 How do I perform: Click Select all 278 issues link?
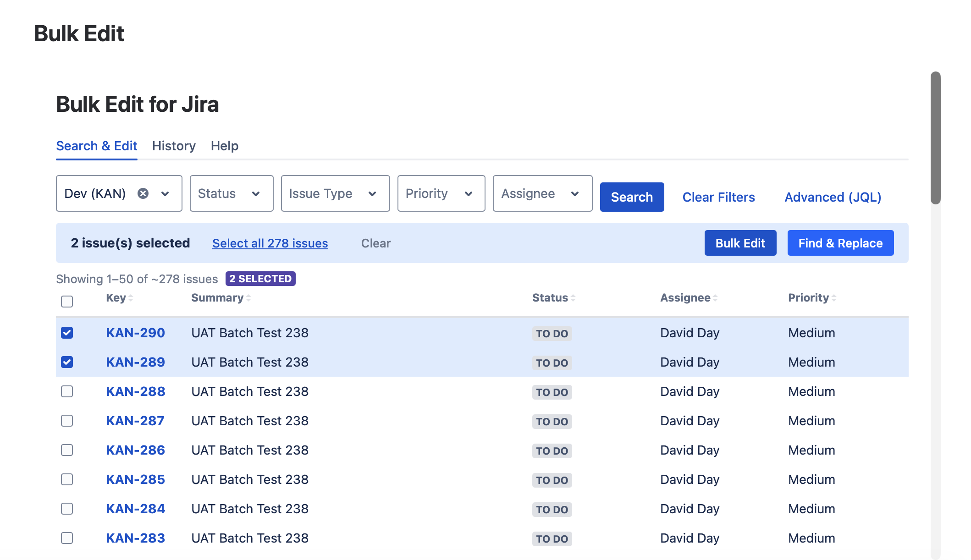(x=270, y=243)
